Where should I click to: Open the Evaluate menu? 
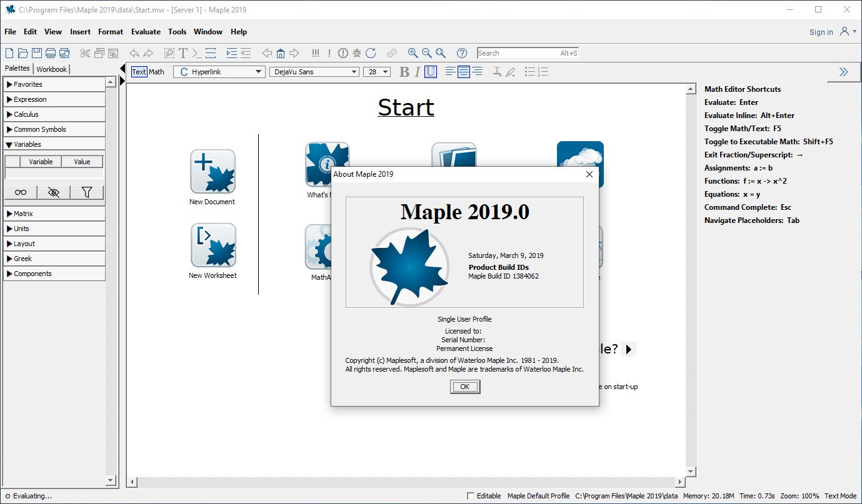point(146,32)
